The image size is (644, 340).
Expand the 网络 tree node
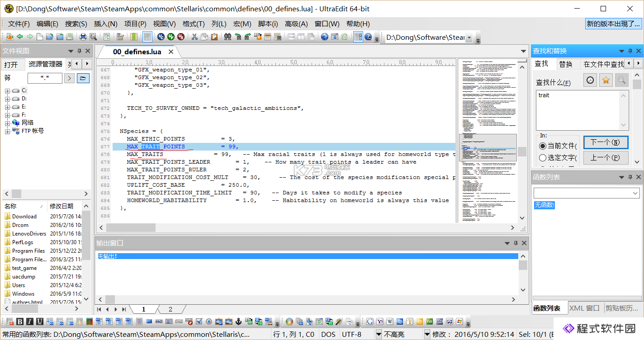7,123
